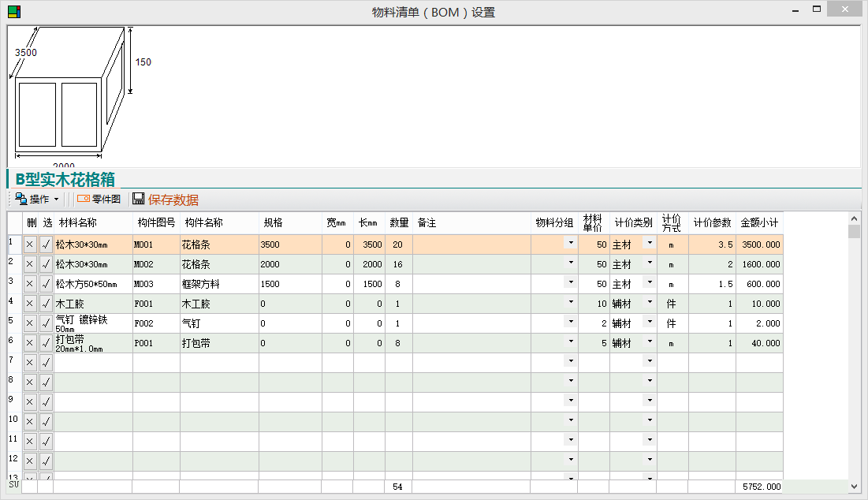Delete row 3 using its X icon
Viewport: 868px width, 500px height.
[x=30, y=284]
